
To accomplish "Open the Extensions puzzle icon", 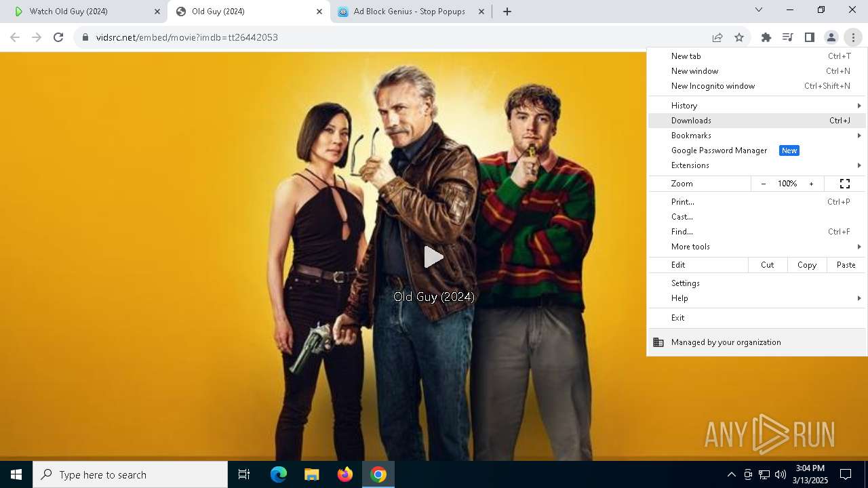I will (x=766, y=37).
